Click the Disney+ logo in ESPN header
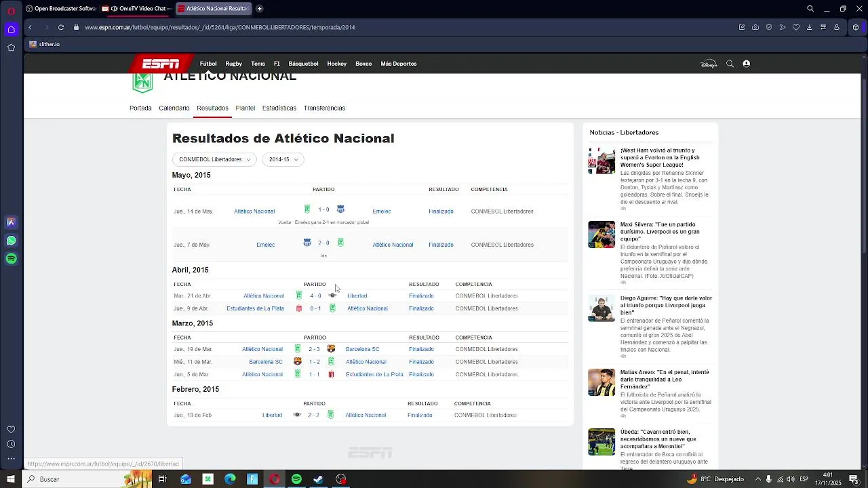 709,64
